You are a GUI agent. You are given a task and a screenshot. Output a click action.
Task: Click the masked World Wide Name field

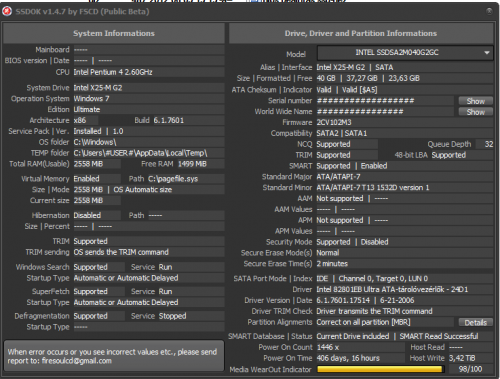tap(385, 112)
